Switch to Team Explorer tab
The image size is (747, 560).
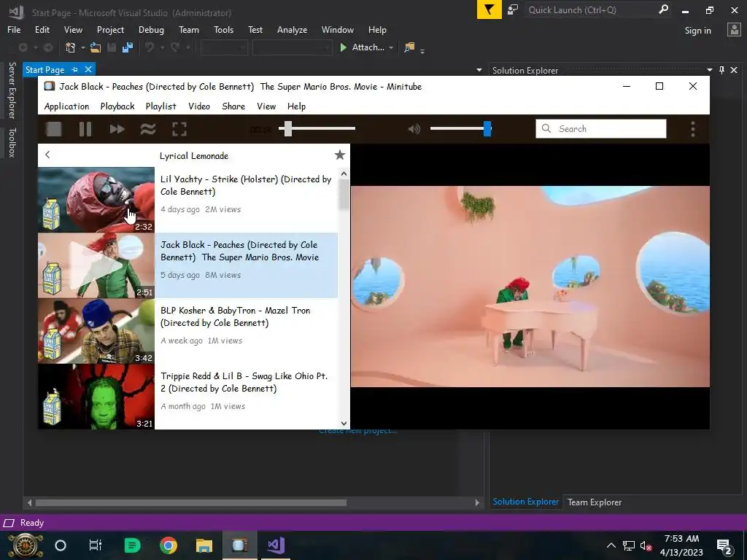(x=594, y=502)
